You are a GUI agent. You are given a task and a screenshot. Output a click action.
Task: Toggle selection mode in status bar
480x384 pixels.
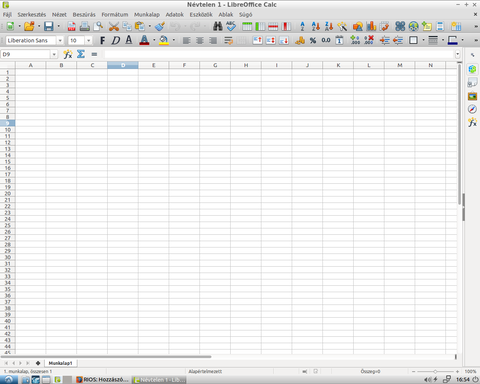point(305,371)
